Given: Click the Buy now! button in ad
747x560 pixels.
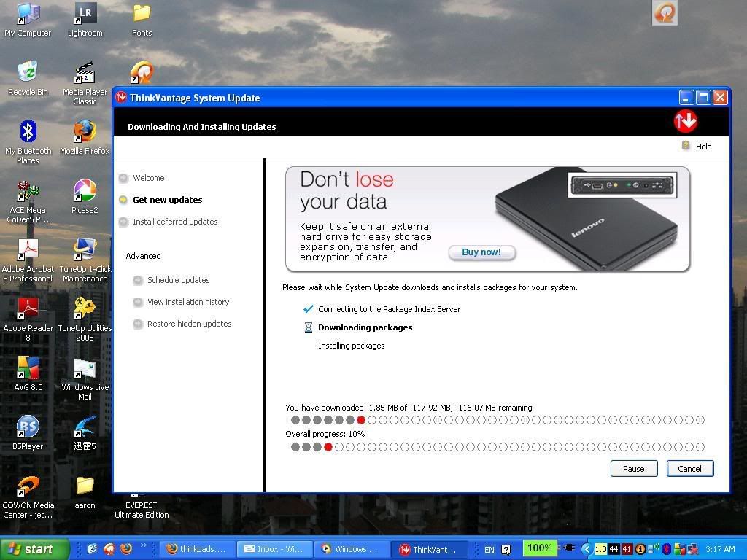Looking at the screenshot, I should coord(481,252).
